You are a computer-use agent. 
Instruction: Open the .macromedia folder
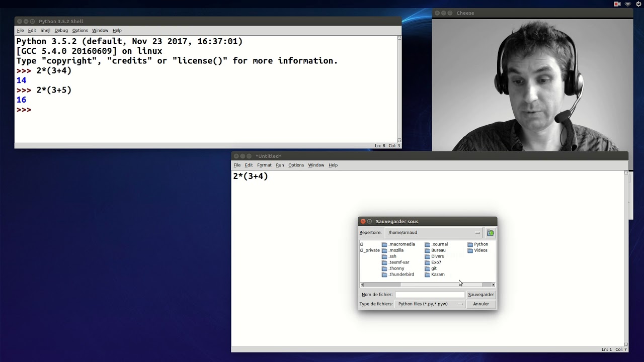coord(398,244)
